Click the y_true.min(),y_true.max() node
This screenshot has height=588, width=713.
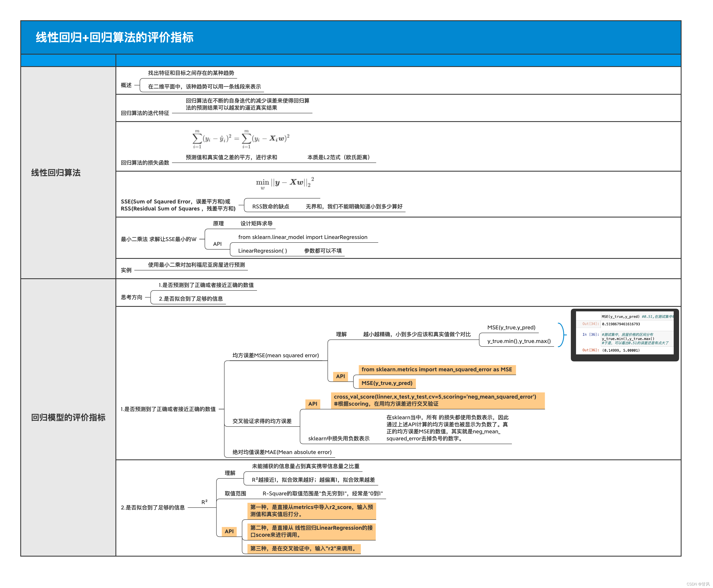coord(519,341)
